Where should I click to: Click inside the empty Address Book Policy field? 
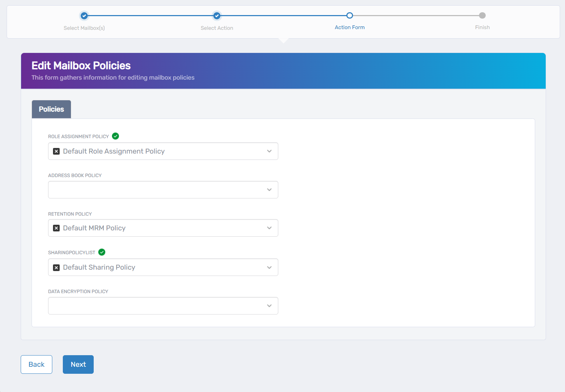pos(158,189)
